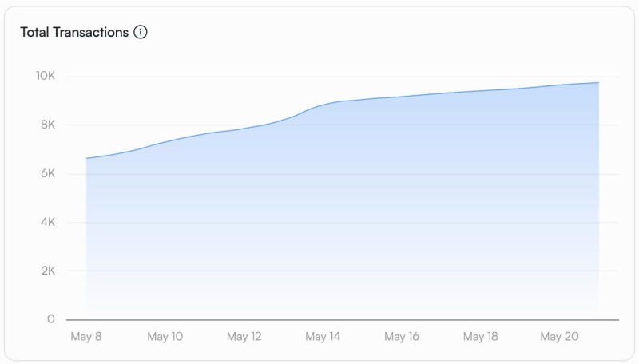This screenshot has width=639, height=364.
Task: Click the Total Transactions chart title
Action: (x=74, y=33)
